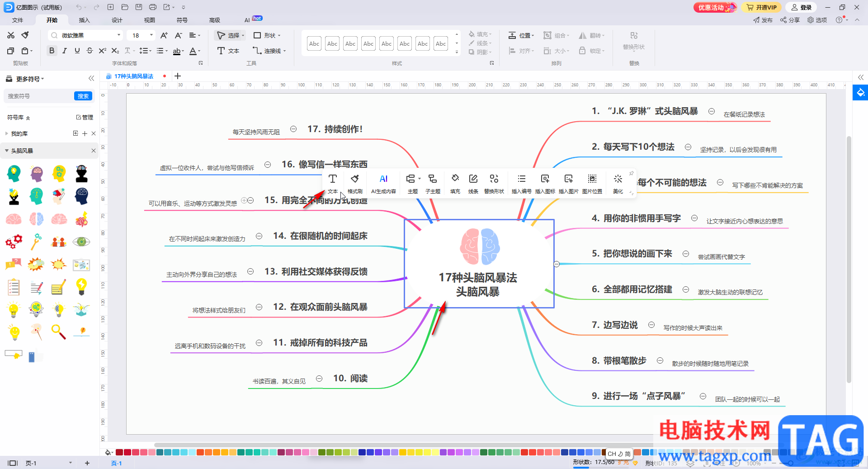The height and width of the screenshot is (469, 868).
Task: Click the 开通VIP button
Action: pos(762,7)
